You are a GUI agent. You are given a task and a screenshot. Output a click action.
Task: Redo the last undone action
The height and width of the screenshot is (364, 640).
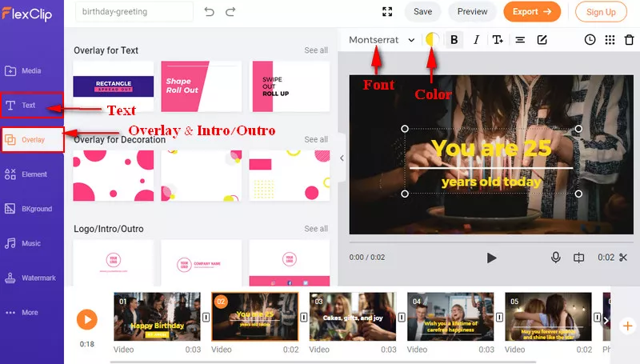point(230,12)
